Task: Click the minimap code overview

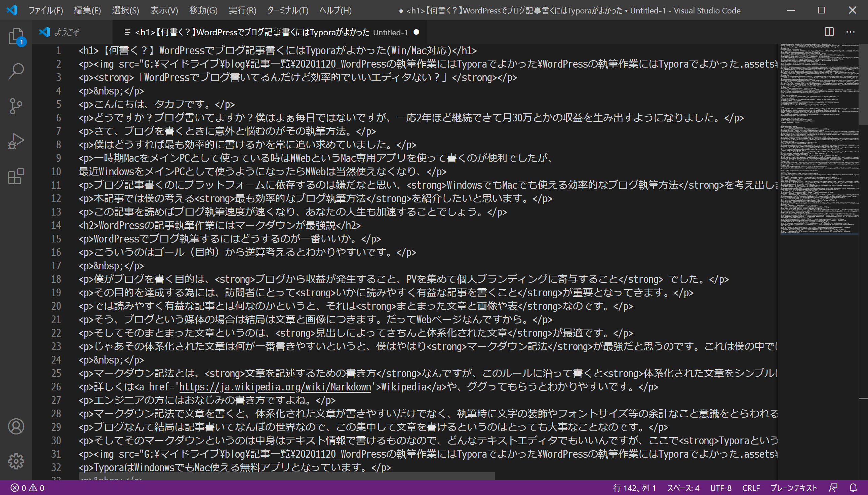Action: [819, 136]
